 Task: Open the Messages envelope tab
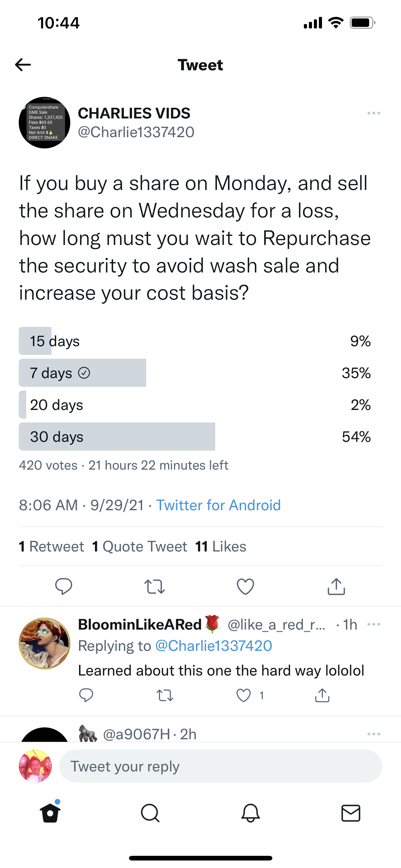coord(351,813)
